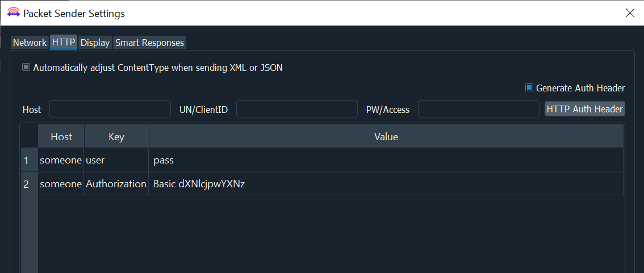This screenshot has width=644, height=273.
Task: Click the UN/ClientID text field
Action: click(x=296, y=109)
